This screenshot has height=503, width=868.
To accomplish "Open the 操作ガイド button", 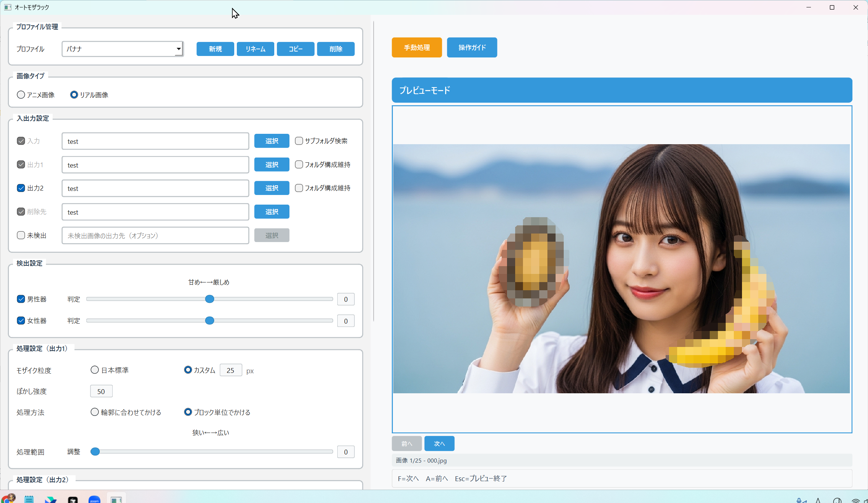I will (x=472, y=47).
